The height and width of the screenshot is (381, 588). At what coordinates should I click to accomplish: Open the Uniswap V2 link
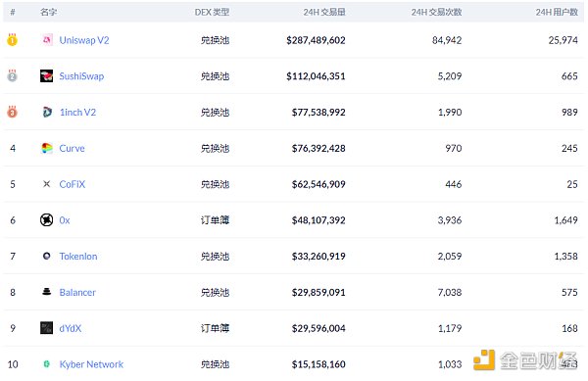[84, 40]
